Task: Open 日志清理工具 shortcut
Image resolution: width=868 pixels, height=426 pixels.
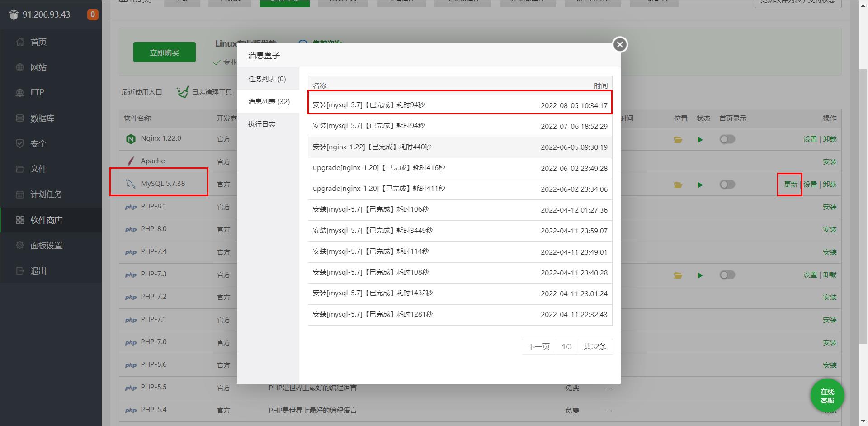Action: click(x=204, y=92)
